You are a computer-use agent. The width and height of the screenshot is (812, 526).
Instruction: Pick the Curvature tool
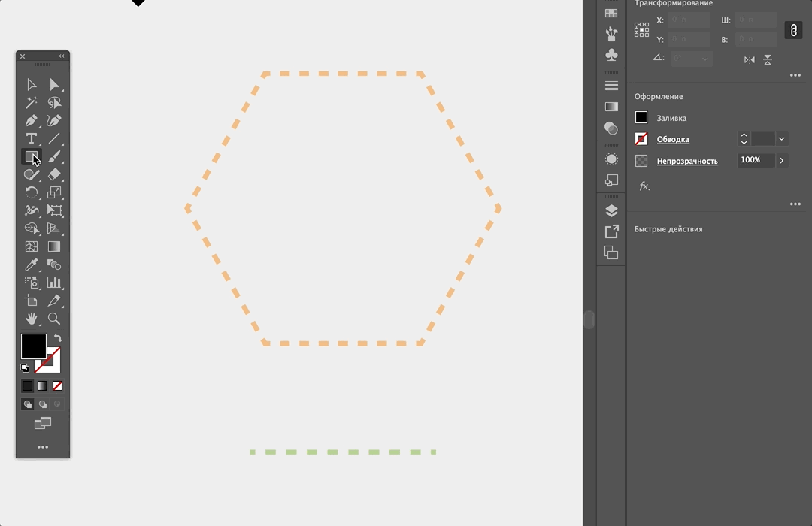[54, 121]
